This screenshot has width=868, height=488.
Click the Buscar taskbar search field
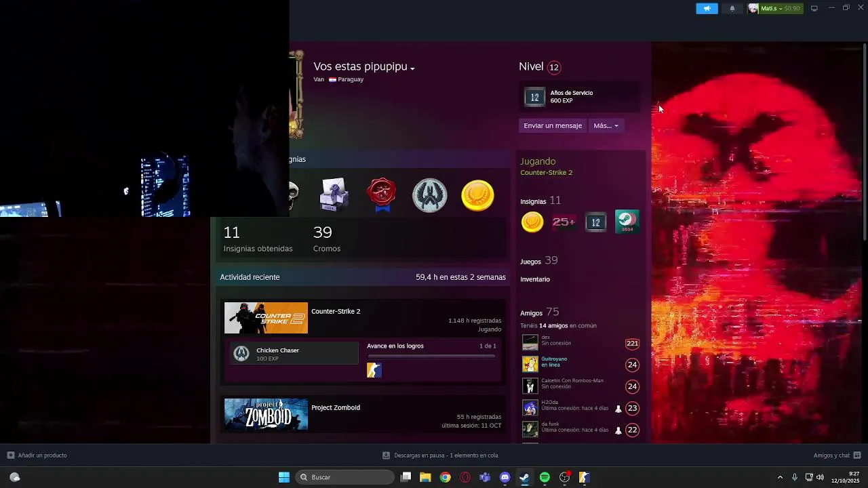point(346,477)
